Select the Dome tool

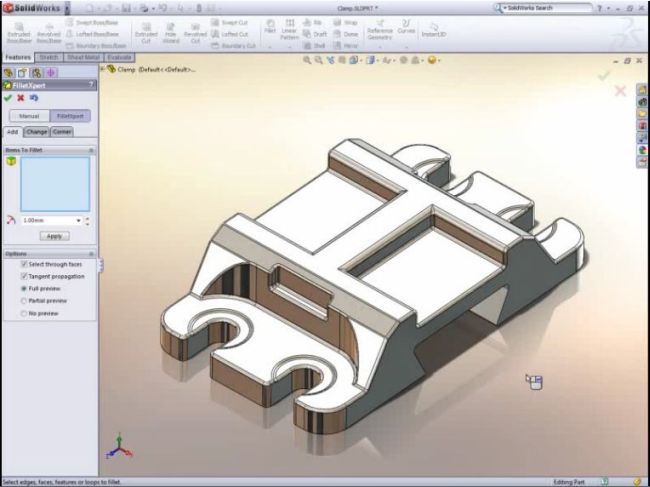click(346, 34)
